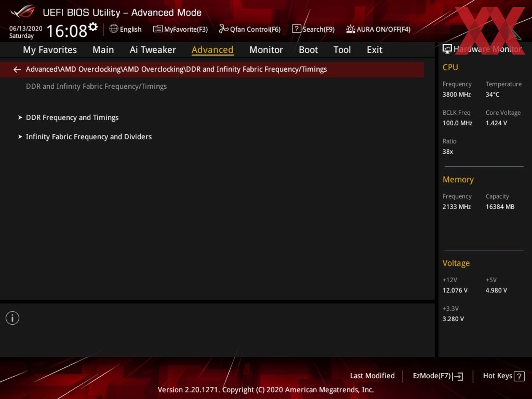Click the breadcrumb path Advanced\AMD Overclocking

tap(176, 69)
